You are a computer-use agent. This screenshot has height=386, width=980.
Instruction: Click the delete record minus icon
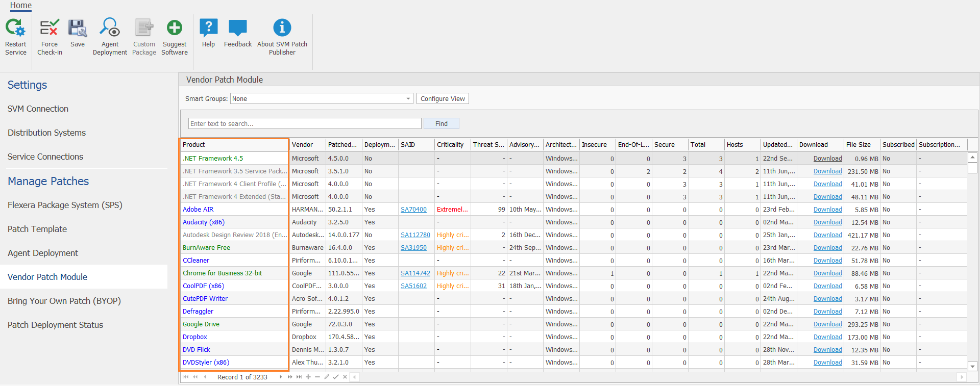[x=317, y=377]
